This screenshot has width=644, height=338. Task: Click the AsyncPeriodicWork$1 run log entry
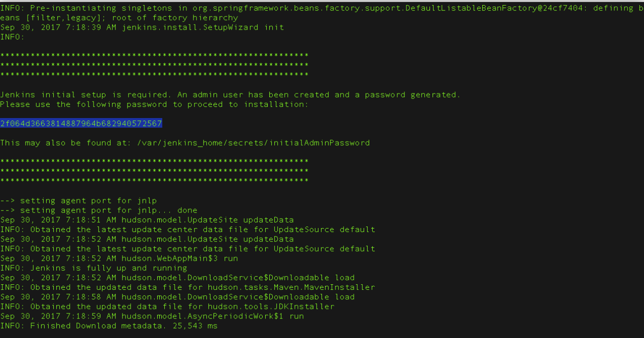[x=152, y=316]
